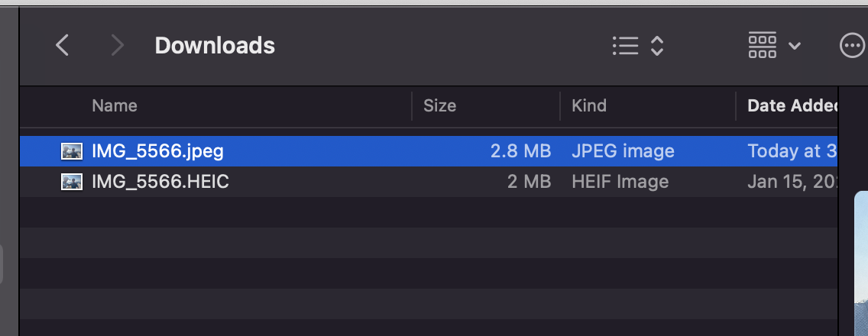
Task: Click the group-by grid icon
Action: pos(763,45)
